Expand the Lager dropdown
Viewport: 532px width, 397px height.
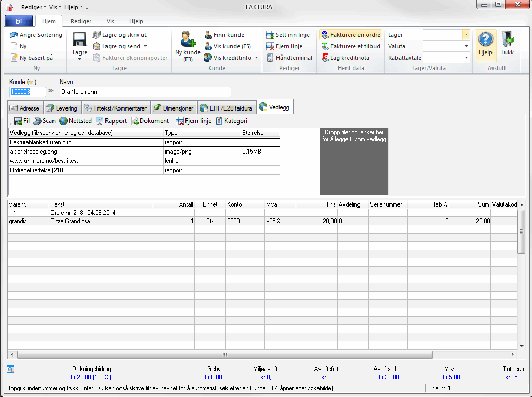tap(466, 35)
